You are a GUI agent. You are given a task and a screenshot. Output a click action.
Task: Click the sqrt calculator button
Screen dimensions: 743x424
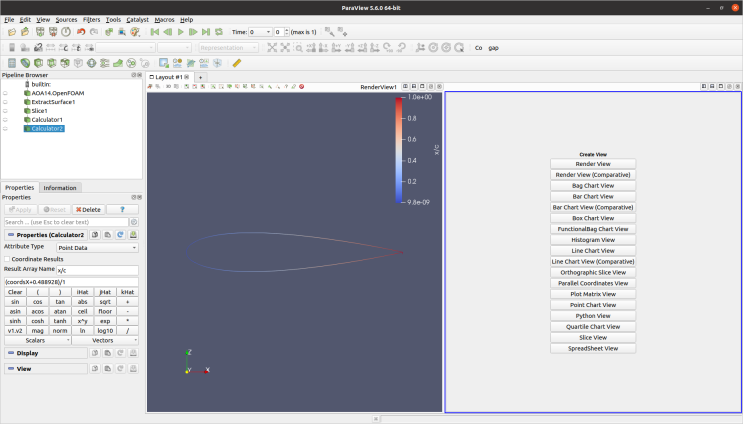pos(105,302)
